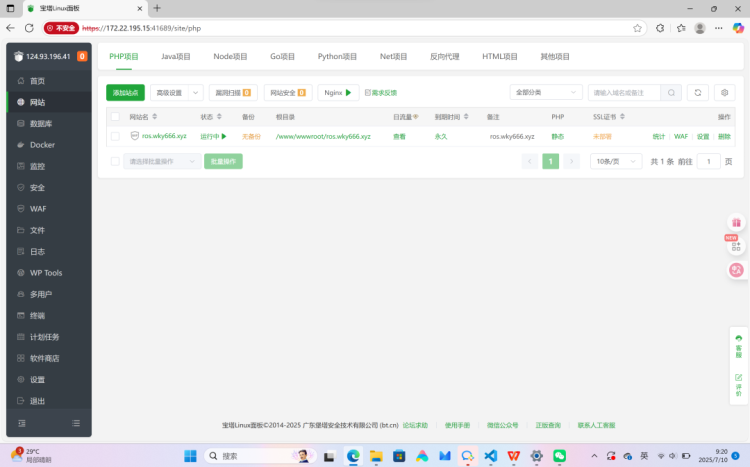Open the 10条/页 page size dropdown
Viewport: 750px width, 467px height.
click(615, 161)
